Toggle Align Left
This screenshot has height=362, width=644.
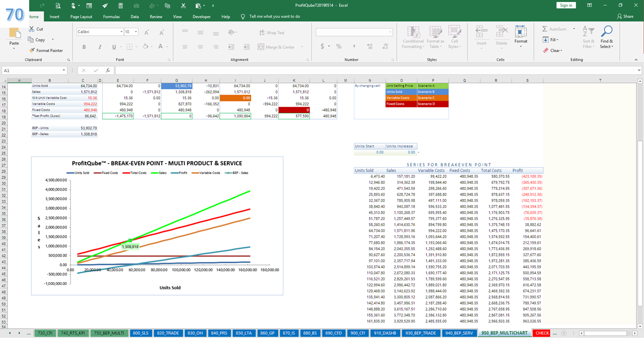point(186,47)
